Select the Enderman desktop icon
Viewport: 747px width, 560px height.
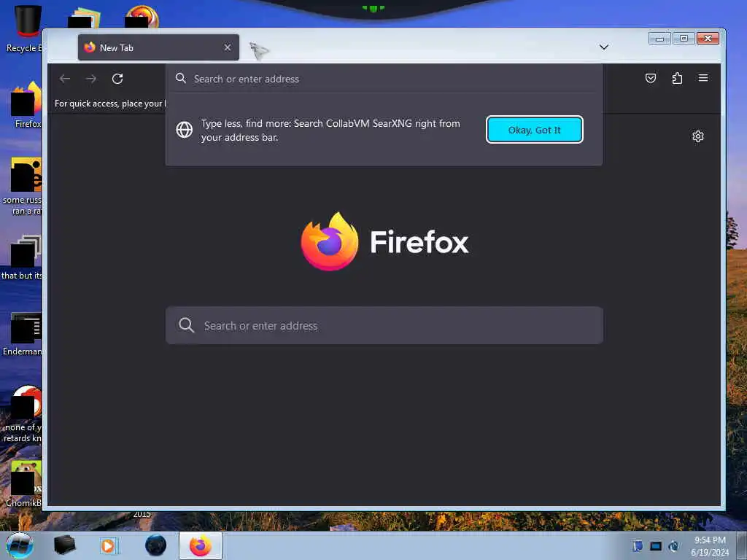point(23,333)
